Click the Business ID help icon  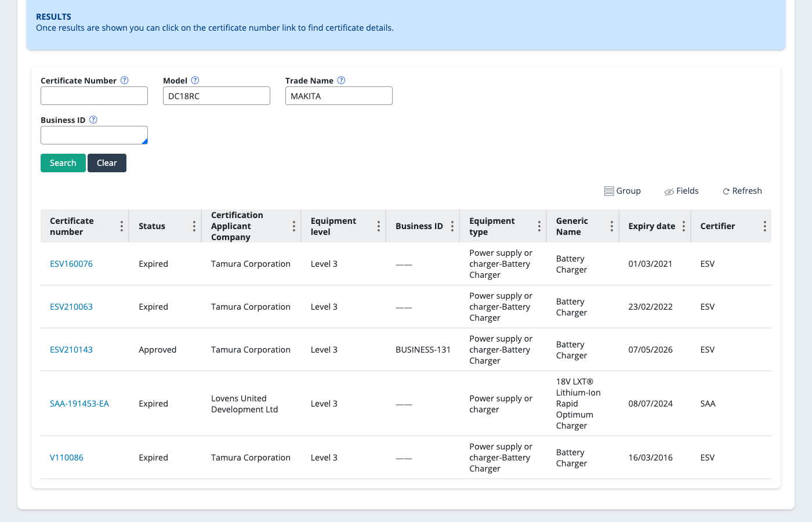click(93, 119)
